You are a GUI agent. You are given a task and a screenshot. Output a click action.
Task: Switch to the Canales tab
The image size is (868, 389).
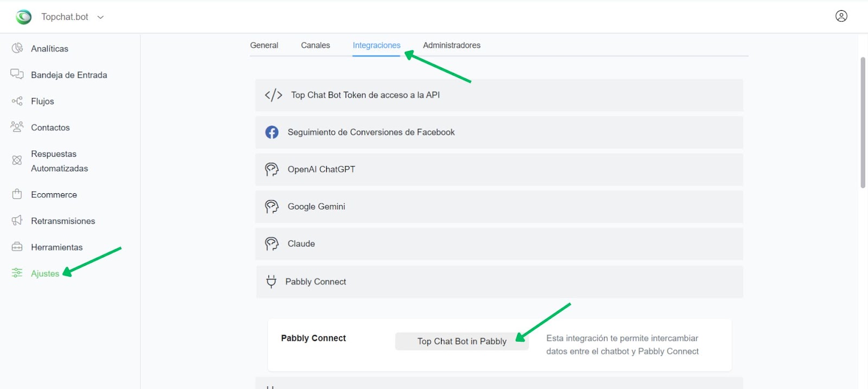coord(315,46)
